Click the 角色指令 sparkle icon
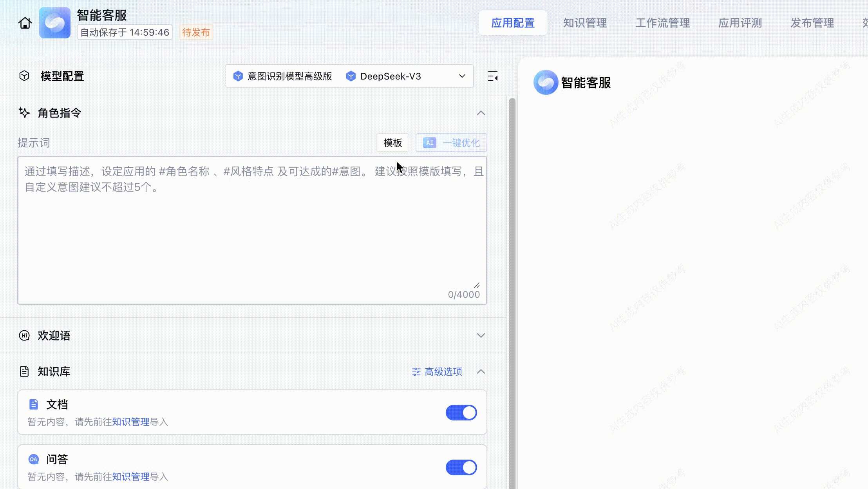 (24, 113)
